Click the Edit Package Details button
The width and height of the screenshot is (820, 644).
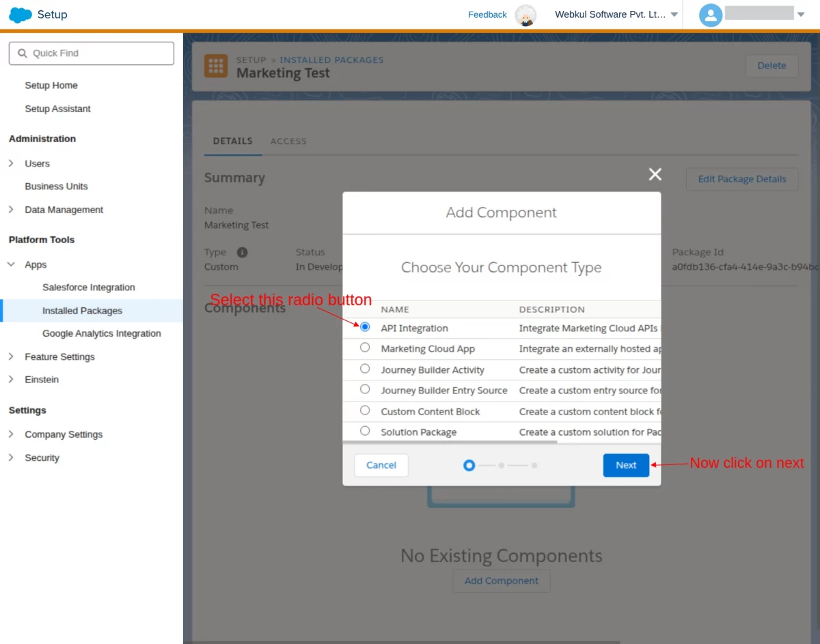tap(742, 179)
